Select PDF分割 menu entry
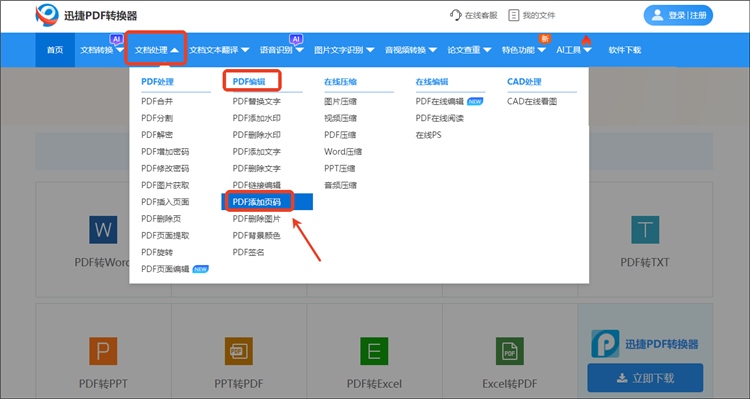The image size is (750, 399). tap(157, 118)
